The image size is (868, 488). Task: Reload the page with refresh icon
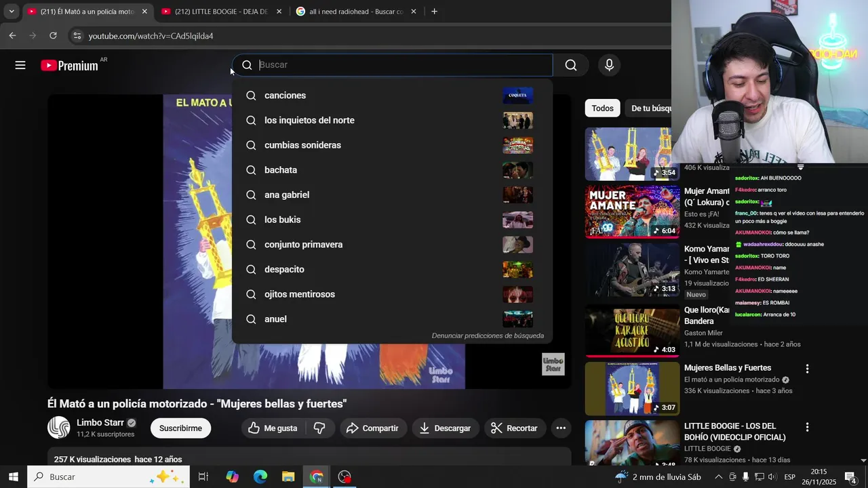coord(53,35)
